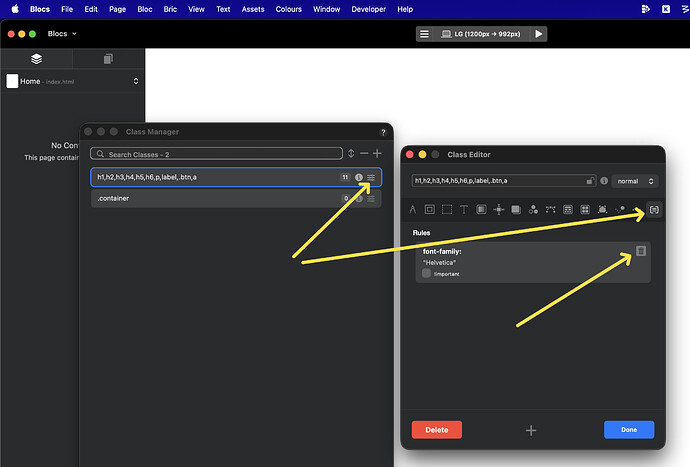
Task: Expand the Home page selector
Action: click(136, 81)
